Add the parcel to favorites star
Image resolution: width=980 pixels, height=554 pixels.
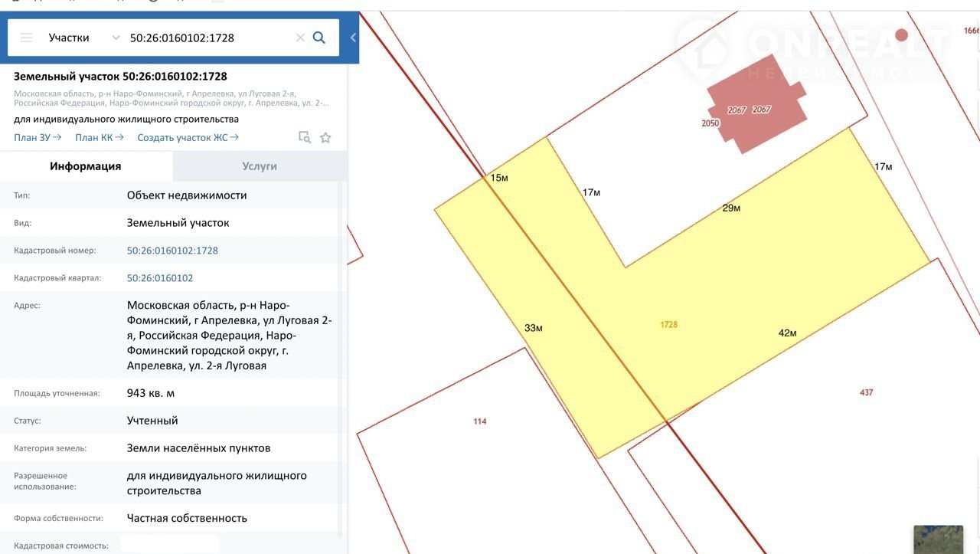tap(325, 138)
